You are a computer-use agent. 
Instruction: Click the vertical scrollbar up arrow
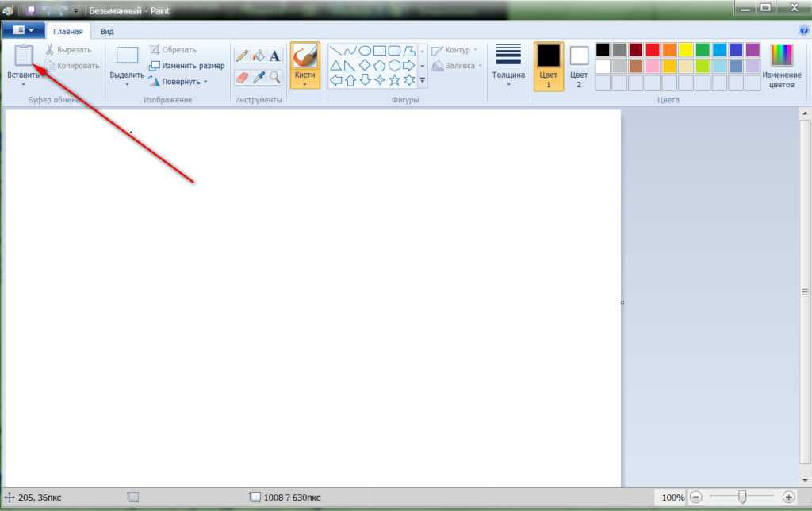point(806,113)
